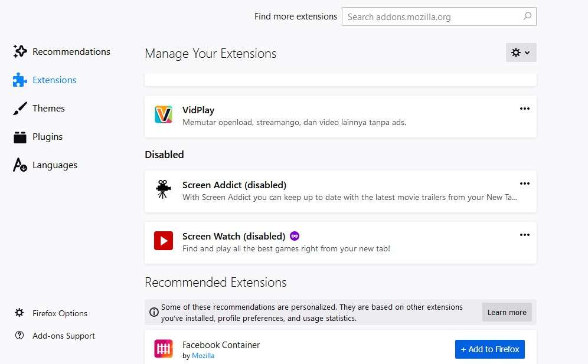
Task: Select the Extensions sidebar category
Action: click(44, 80)
